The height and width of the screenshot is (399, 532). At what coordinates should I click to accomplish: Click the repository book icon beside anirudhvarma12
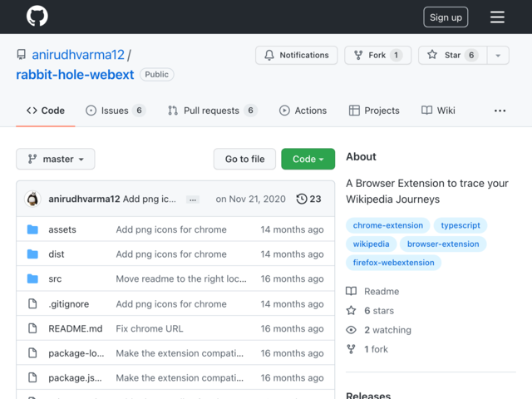[x=21, y=55]
